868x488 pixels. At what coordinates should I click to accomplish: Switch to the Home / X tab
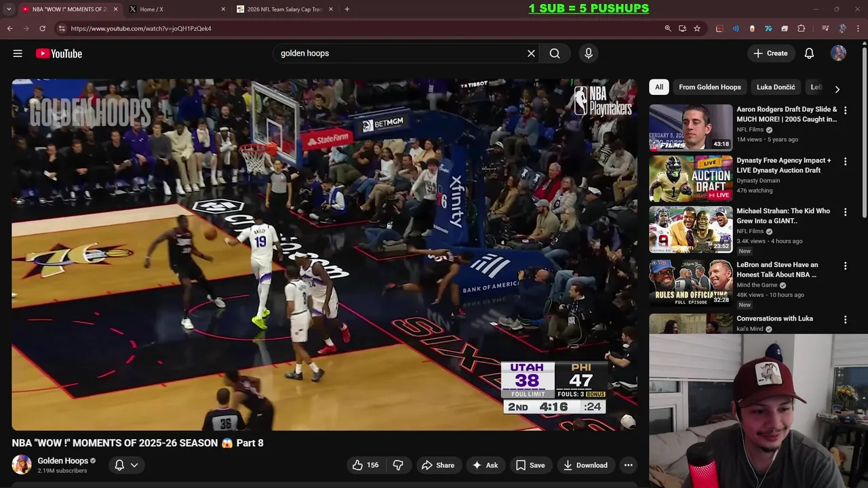[178, 9]
